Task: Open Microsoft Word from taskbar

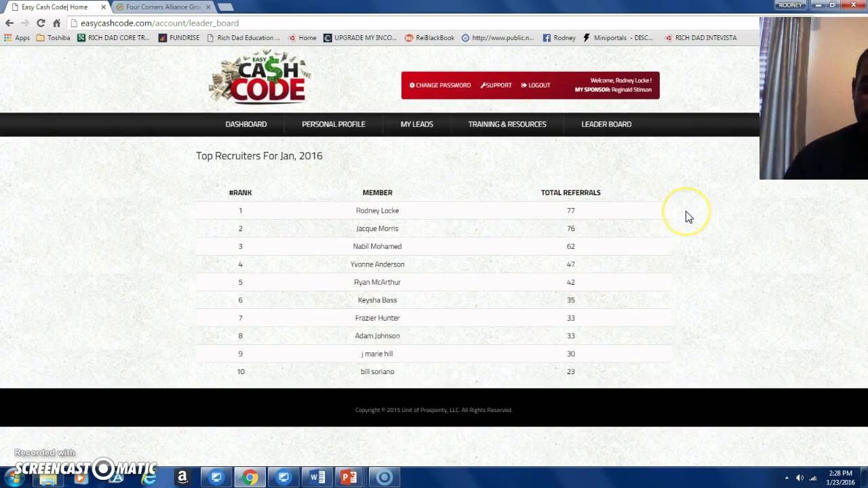Action: [317, 478]
